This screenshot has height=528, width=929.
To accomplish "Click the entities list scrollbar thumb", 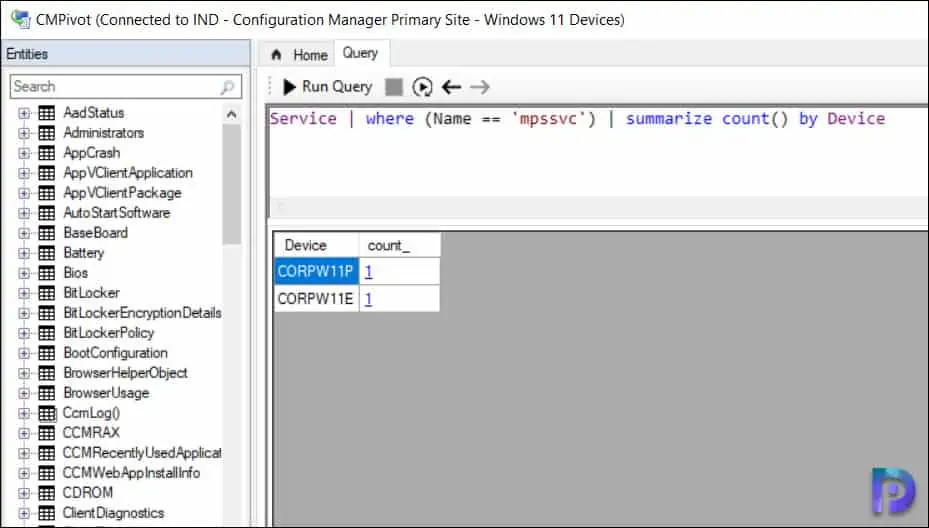I will tap(232, 184).
